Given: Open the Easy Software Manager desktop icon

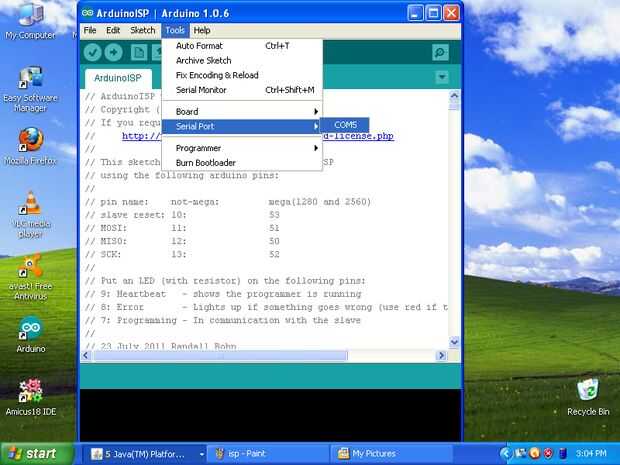Looking at the screenshot, I should (x=30, y=89).
